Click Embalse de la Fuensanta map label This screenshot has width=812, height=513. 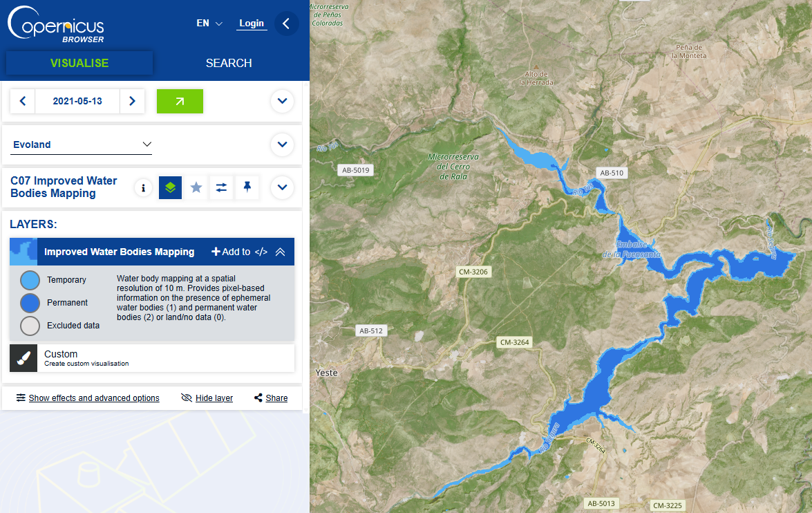[631, 250]
